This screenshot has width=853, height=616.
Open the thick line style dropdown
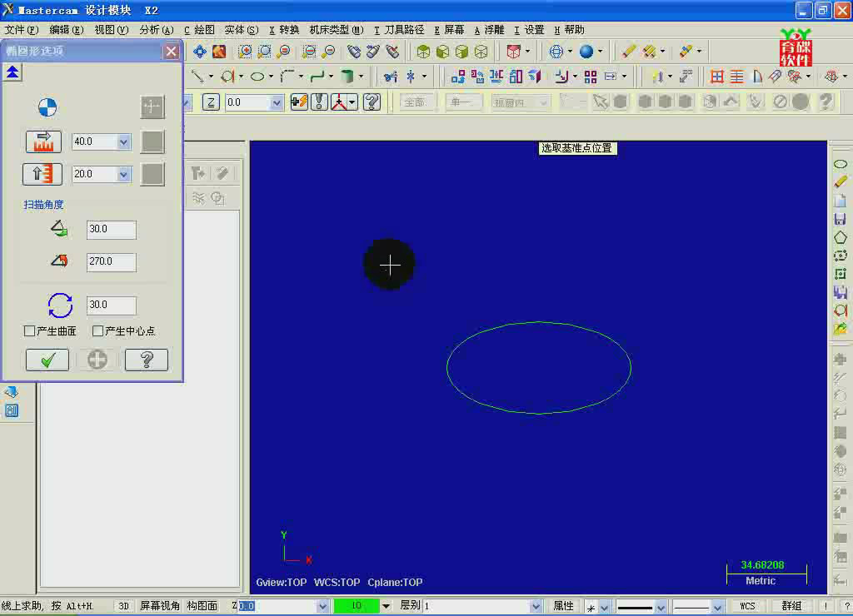click(661, 607)
